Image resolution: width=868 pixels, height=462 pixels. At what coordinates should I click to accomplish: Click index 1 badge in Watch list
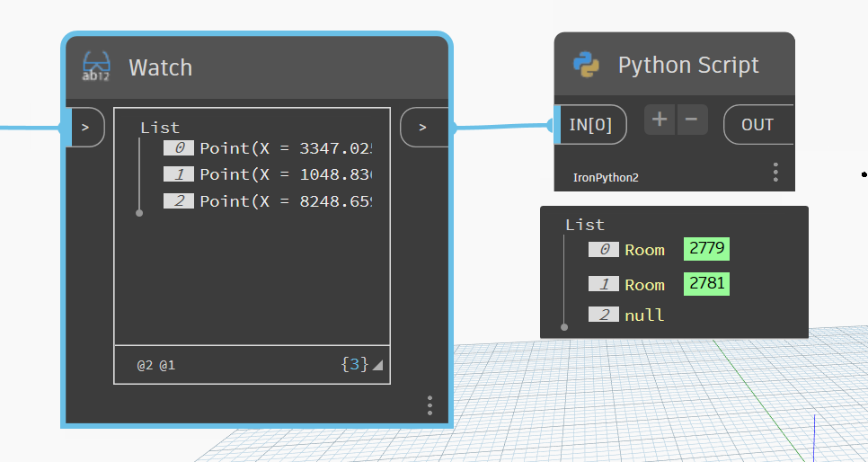click(179, 174)
